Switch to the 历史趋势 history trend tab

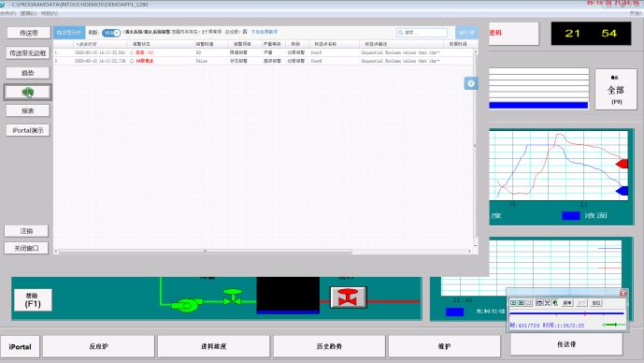(329, 346)
